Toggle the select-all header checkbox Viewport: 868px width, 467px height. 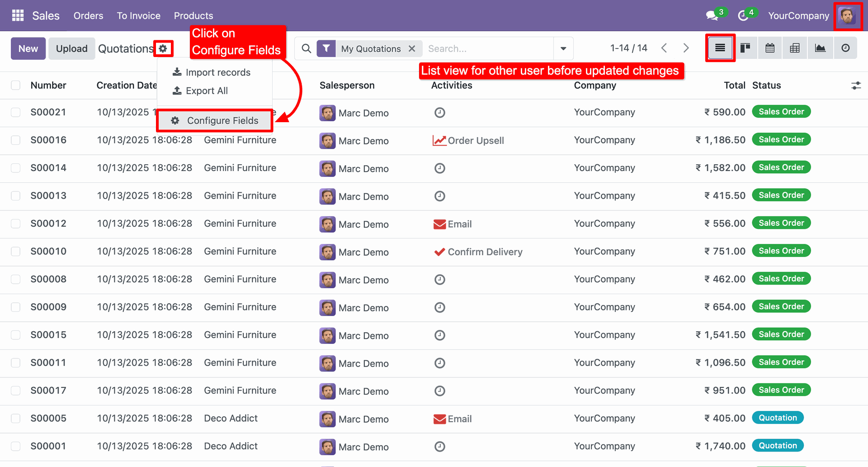tap(16, 86)
